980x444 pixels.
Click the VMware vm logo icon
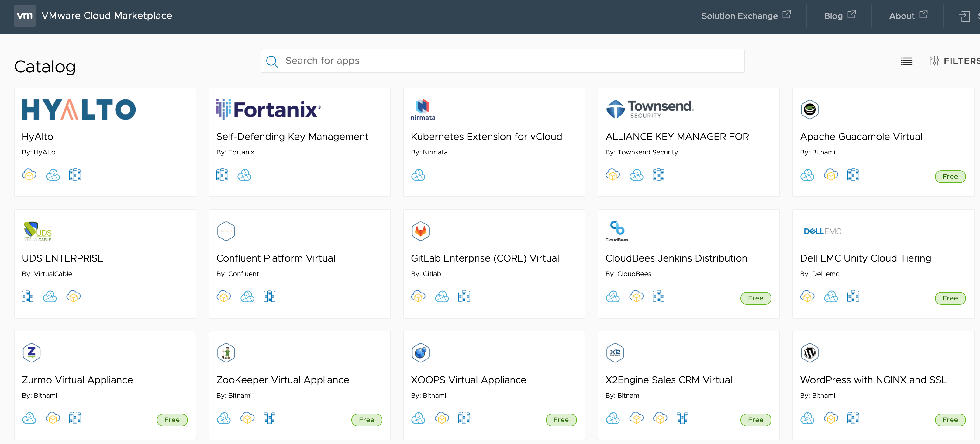(25, 16)
